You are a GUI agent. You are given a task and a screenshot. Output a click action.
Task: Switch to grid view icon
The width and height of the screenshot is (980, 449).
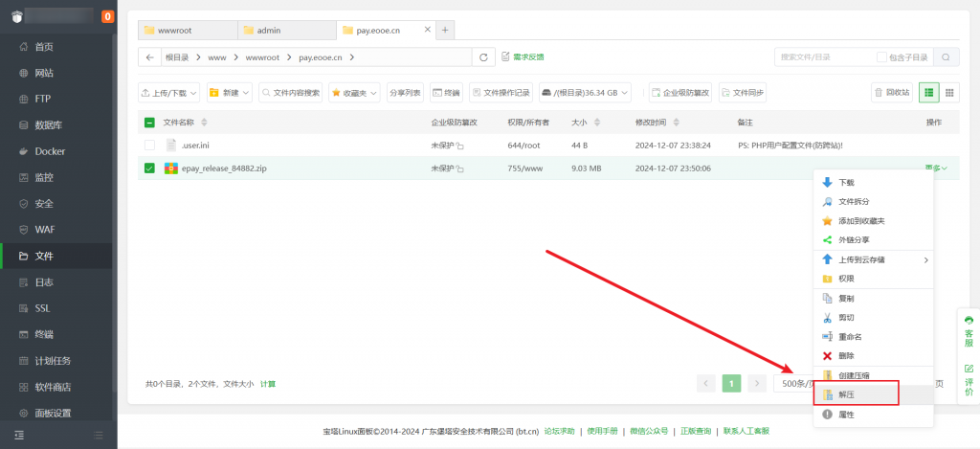coord(949,93)
